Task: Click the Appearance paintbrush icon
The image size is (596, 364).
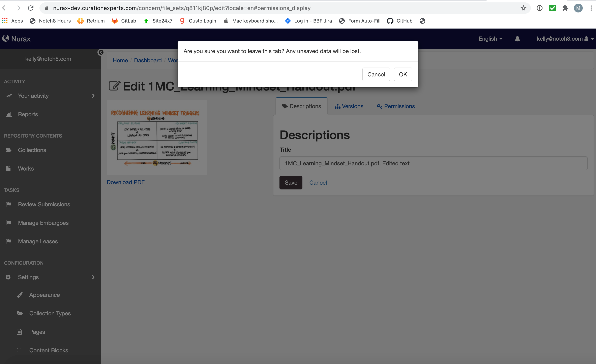Action: (20, 295)
